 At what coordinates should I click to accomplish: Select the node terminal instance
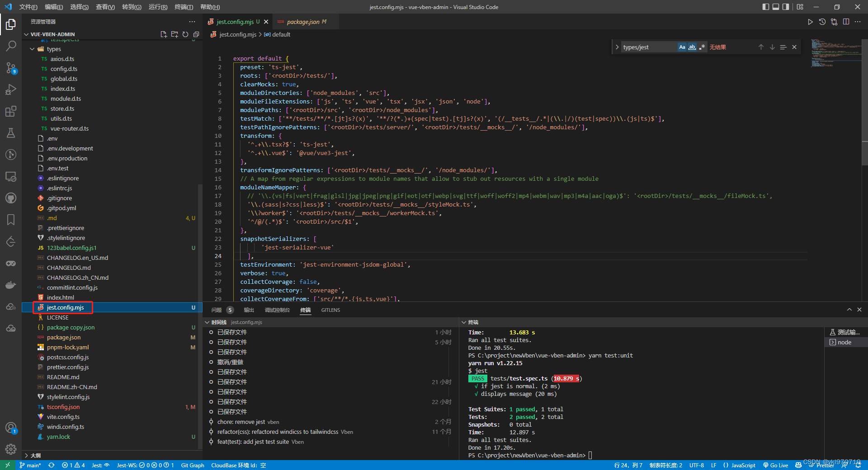(x=844, y=342)
